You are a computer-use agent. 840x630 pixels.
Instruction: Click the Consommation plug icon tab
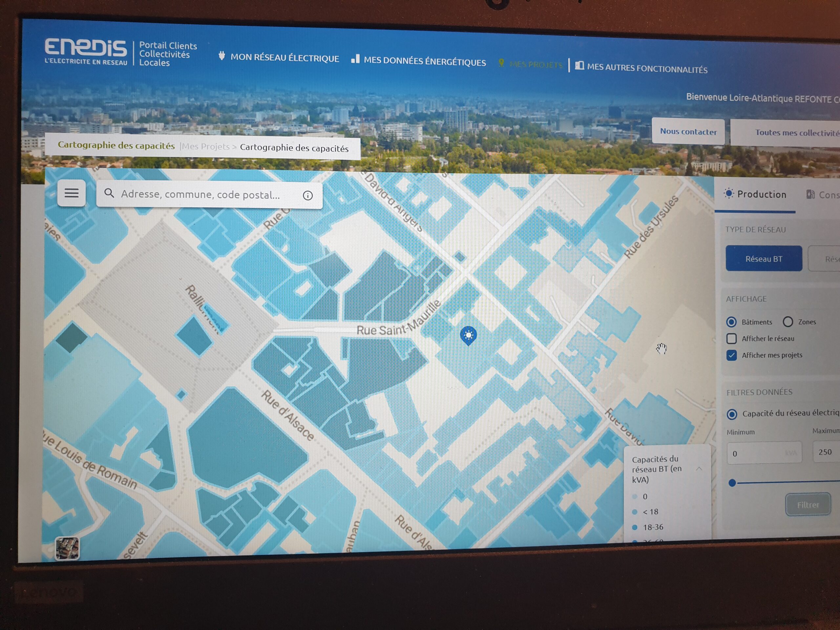[x=810, y=195]
